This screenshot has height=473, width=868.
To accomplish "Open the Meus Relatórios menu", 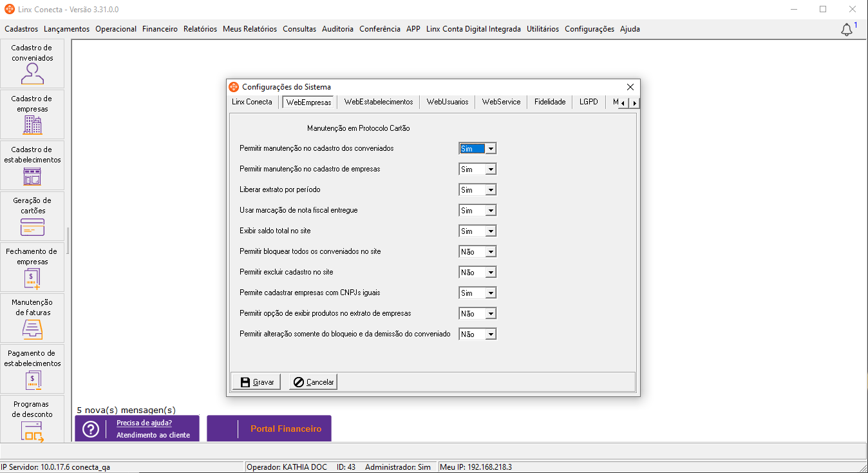I will tap(250, 29).
